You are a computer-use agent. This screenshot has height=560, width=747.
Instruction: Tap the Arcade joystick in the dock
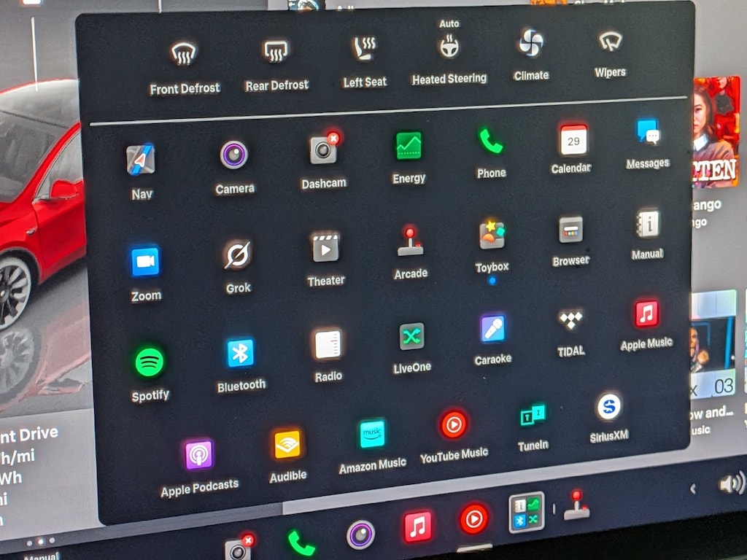[577, 506]
